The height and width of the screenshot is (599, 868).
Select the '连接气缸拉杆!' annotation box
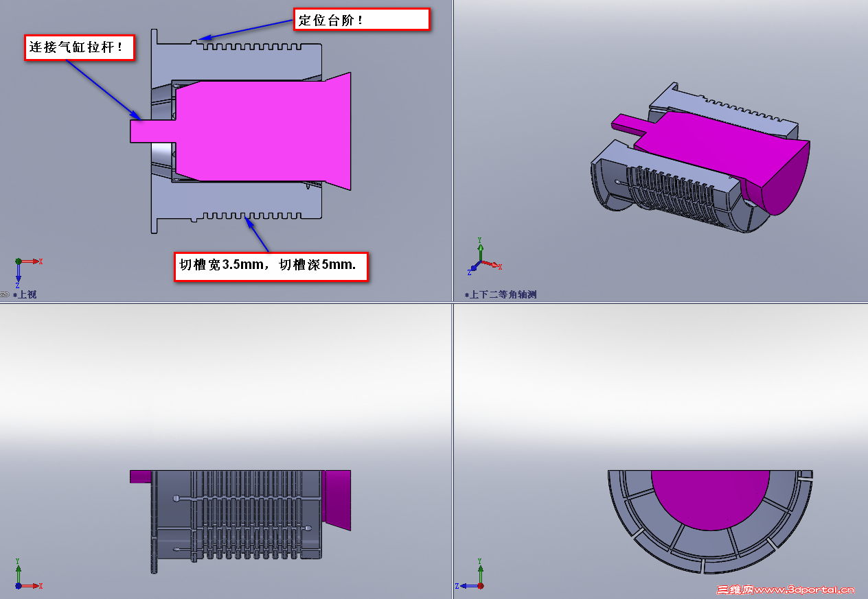click(80, 48)
